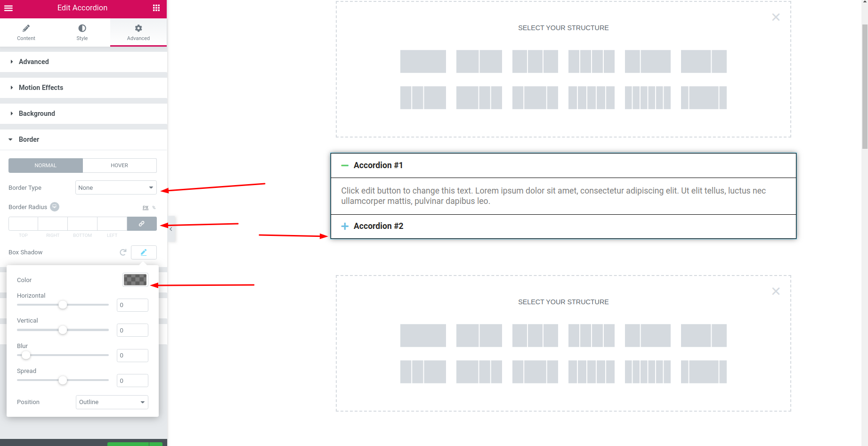The image size is (868, 446).
Task: Choose six-column structure in lower structure panel
Action: pos(648,372)
